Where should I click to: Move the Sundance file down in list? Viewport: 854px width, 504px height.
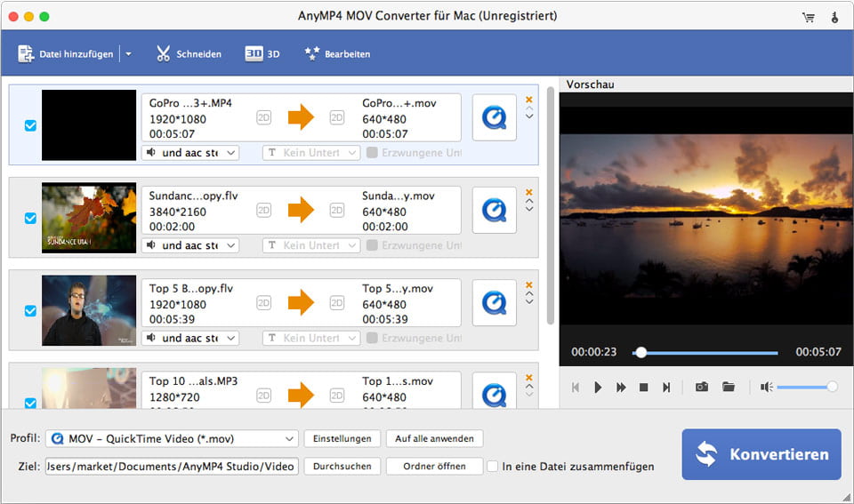tap(528, 209)
